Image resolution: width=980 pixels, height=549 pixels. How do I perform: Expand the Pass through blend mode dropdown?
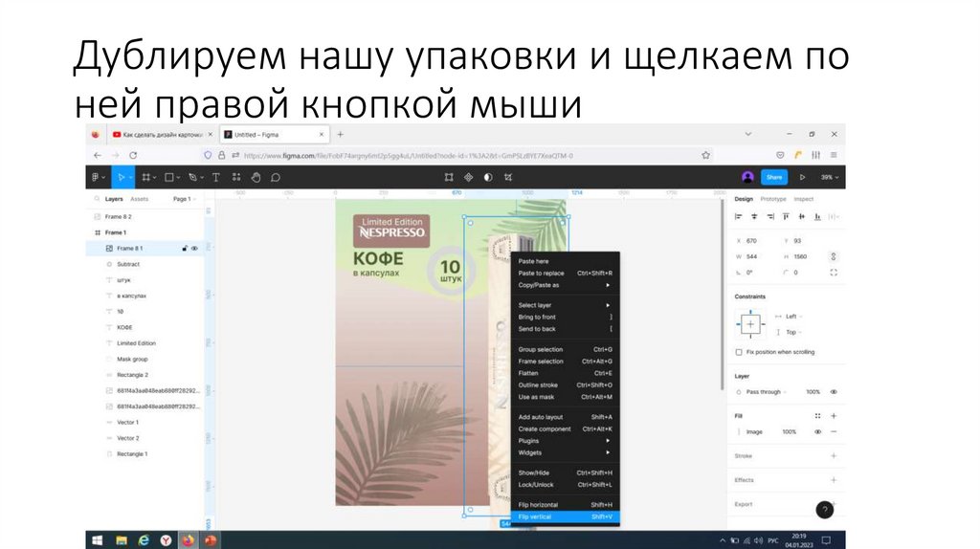[767, 391]
